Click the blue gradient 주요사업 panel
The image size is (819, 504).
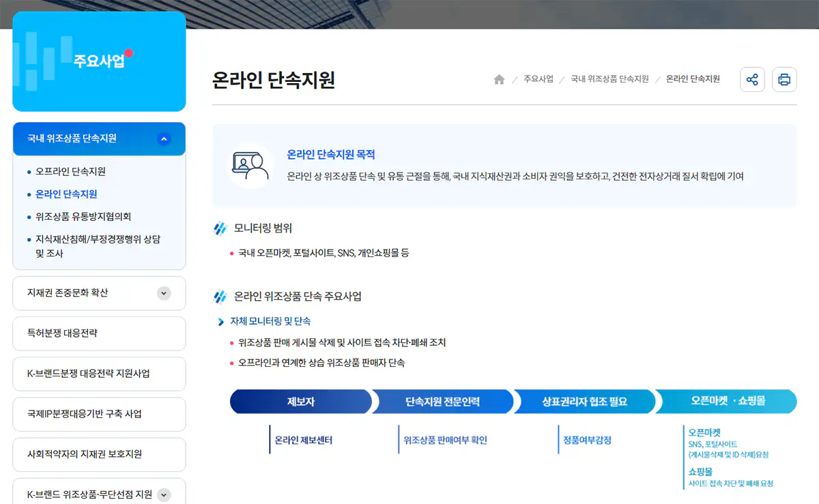coord(99,61)
